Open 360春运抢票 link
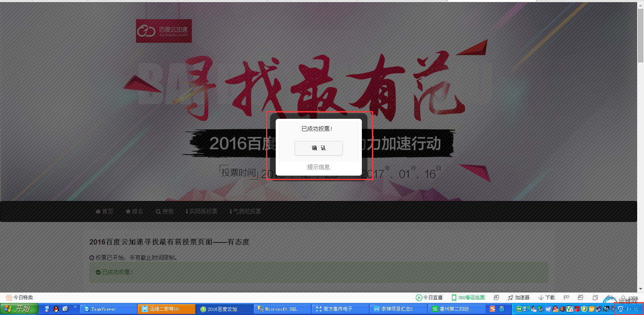Image resolution: width=644 pixels, height=315 pixels. pyautogui.click(x=468, y=298)
